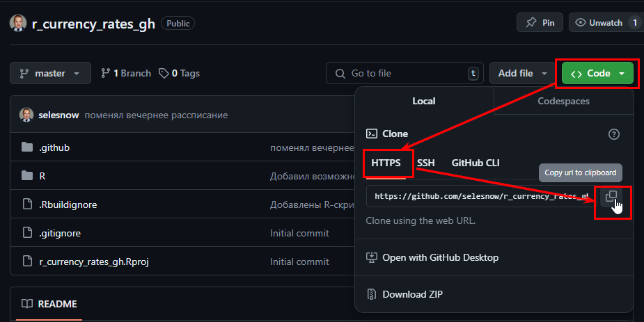
Task: Open the Добавлены R-скри commit message
Action: [312, 204]
